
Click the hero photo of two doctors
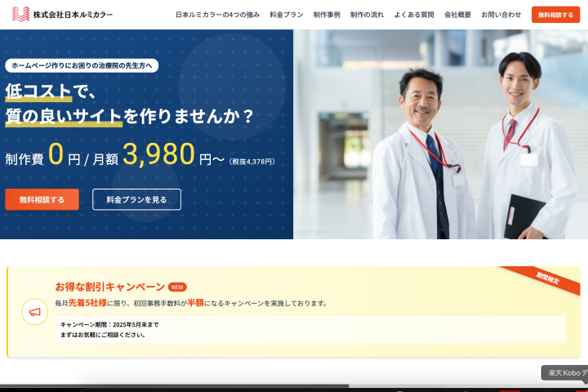point(441,134)
